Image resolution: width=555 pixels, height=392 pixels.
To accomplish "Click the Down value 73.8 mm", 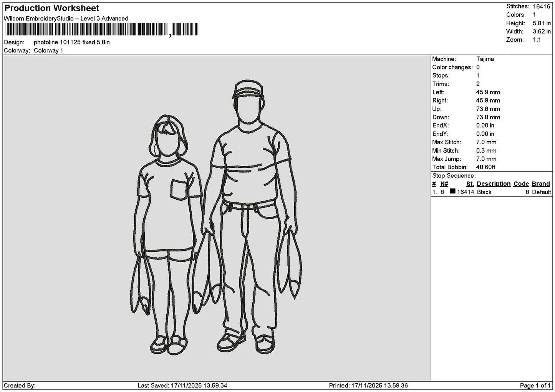I will [x=488, y=117].
